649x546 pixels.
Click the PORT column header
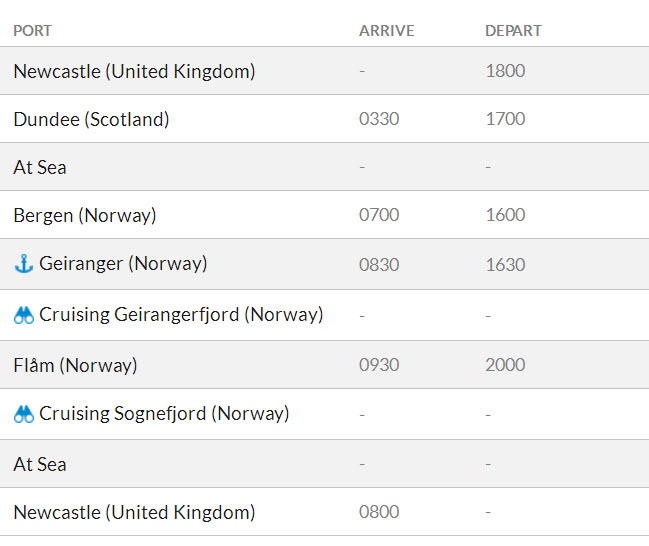point(32,31)
